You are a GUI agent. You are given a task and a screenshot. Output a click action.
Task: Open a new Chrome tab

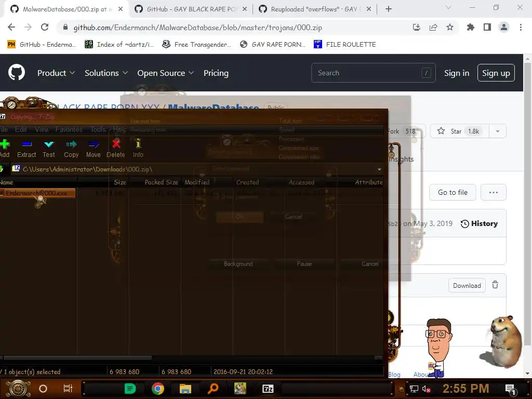tap(389, 9)
